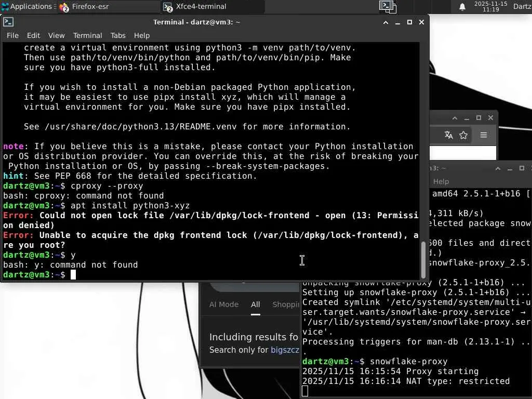Image resolution: width=532 pixels, height=399 pixels.
Task: Click 'bash: y: command not found' text
Action: [71, 264]
